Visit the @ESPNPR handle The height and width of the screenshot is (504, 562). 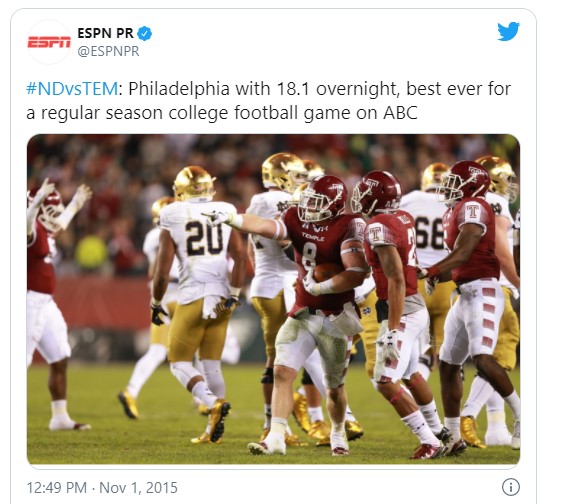pyautogui.click(x=108, y=51)
